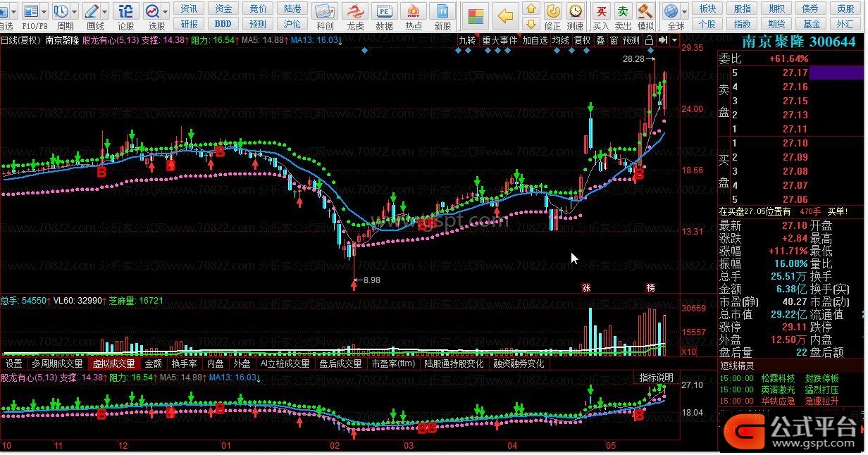Click the 测速 speed test clock icon
The height and width of the screenshot is (455, 868).
click(x=576, y=11)
